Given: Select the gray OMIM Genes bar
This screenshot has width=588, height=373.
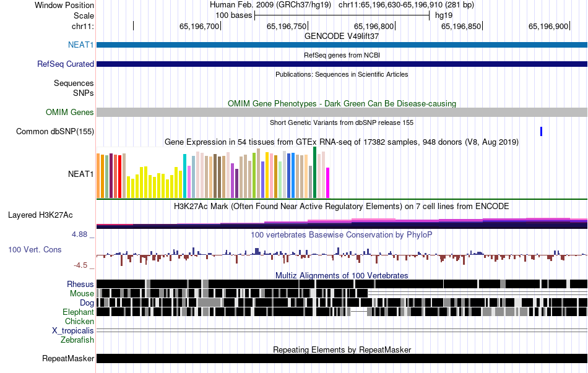Looking at the screenshot, I should [x=342, y=112].
